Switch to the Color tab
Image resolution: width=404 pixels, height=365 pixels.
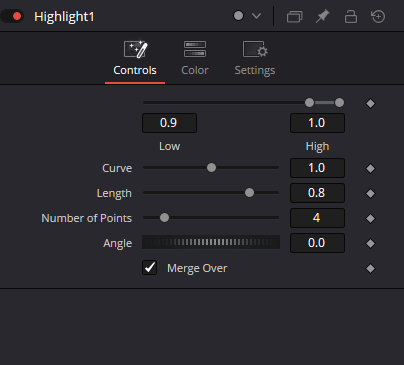pos(195,59)
